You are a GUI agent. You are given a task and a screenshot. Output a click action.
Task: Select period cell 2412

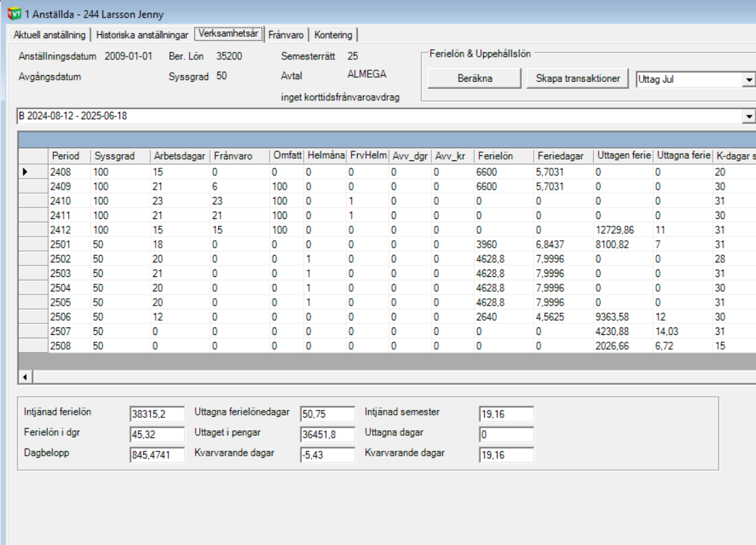click(70, 230)
